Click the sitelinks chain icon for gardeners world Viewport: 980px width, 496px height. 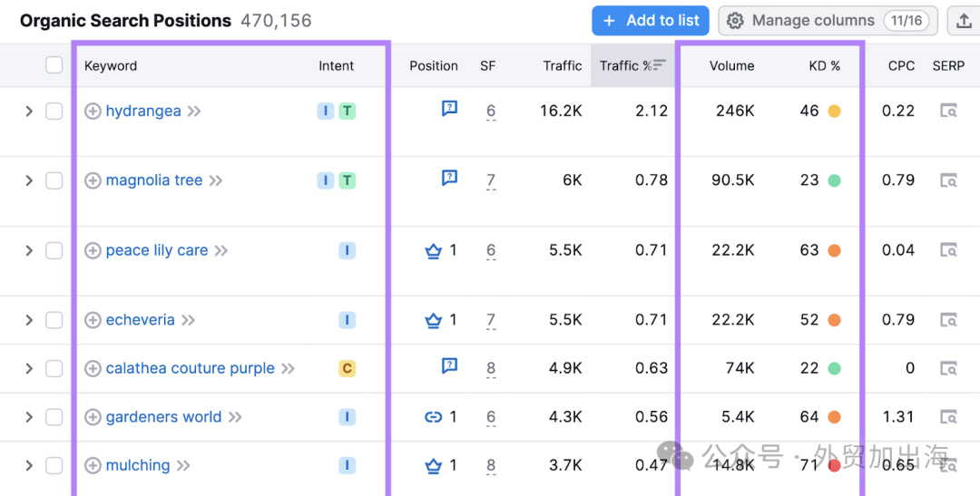pos(433,417)
